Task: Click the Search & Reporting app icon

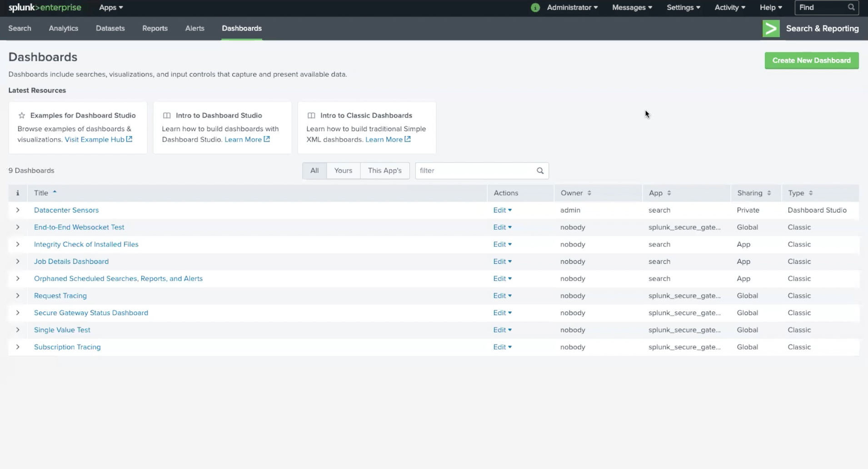Action: click(771, 29)
